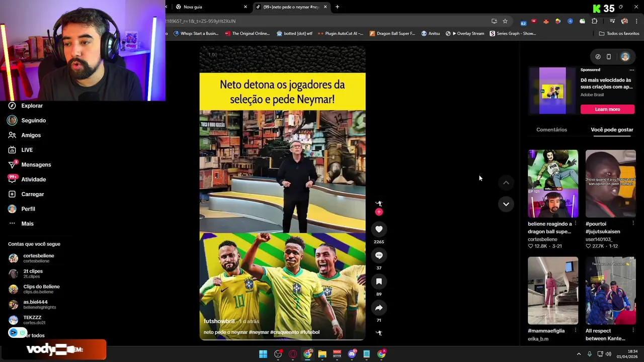
Task: Open Discord from the taskbar
Action: pos(352,354)
